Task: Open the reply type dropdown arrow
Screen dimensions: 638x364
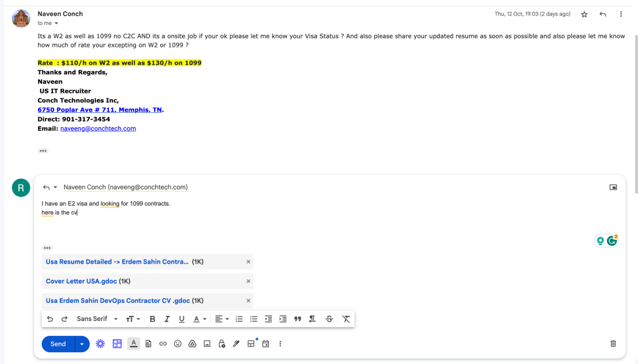Action: 56,188
